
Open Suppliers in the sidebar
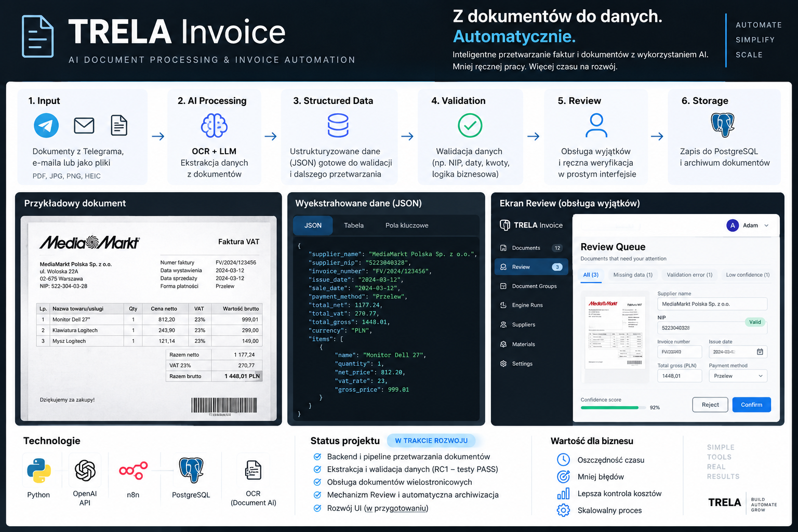click(531, 325)
